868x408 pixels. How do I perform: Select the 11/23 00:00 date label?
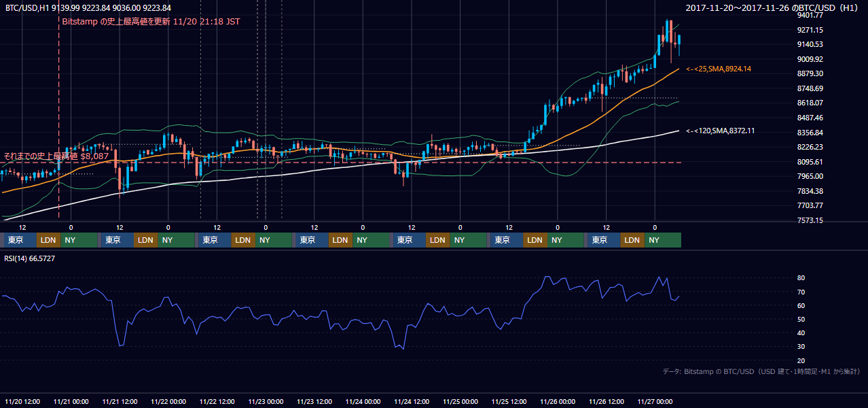tap(266, 401)
